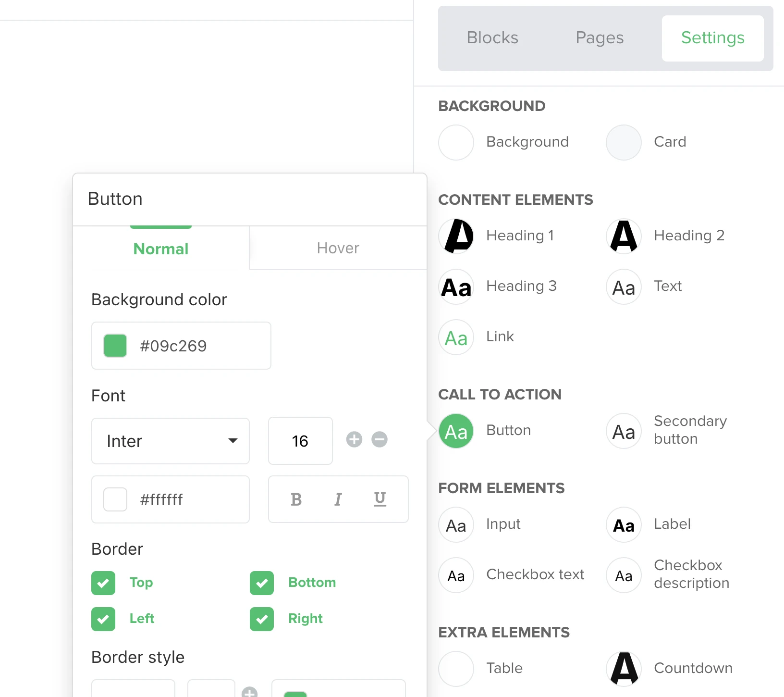Click the white font color swatch
784x697 pixels.
tap(115, 499)
